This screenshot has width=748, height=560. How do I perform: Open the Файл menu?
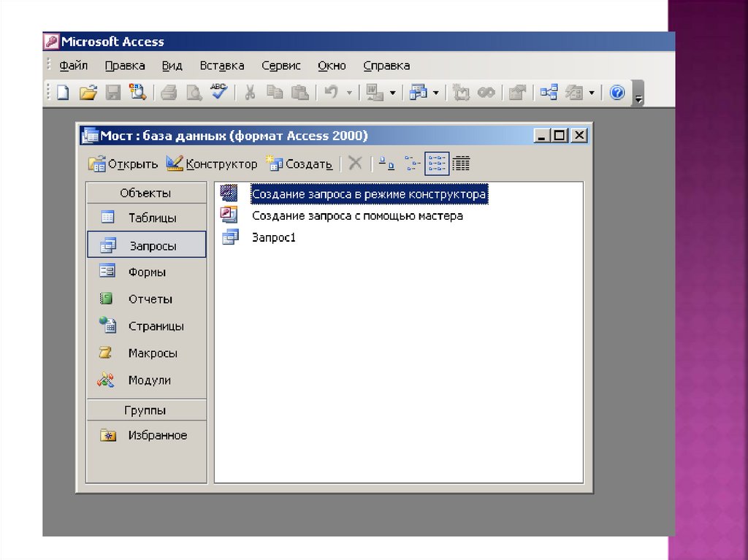74,66
